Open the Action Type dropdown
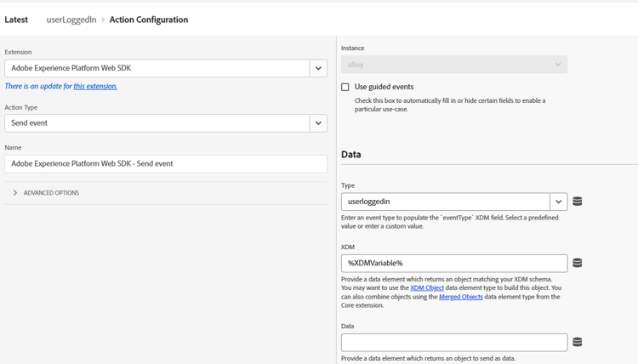 click(x=318, y=123)
